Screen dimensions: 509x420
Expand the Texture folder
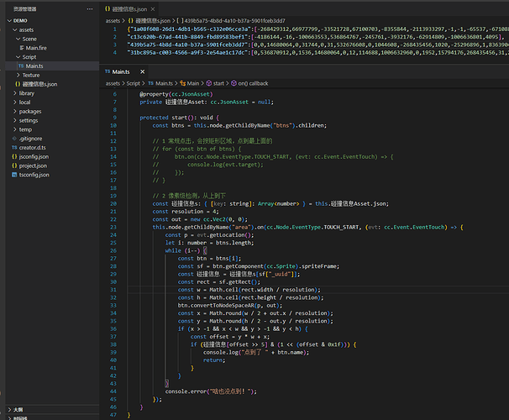18,75
